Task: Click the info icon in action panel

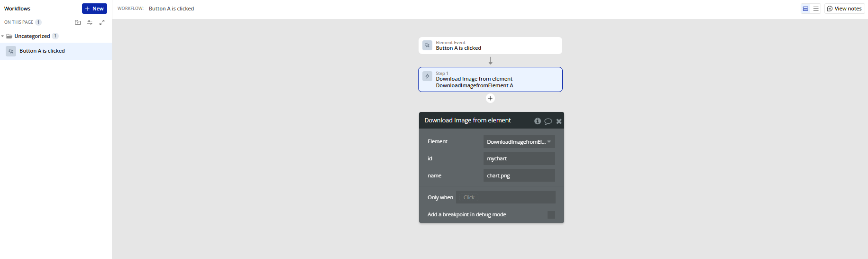Action: (x=538, y=121)
